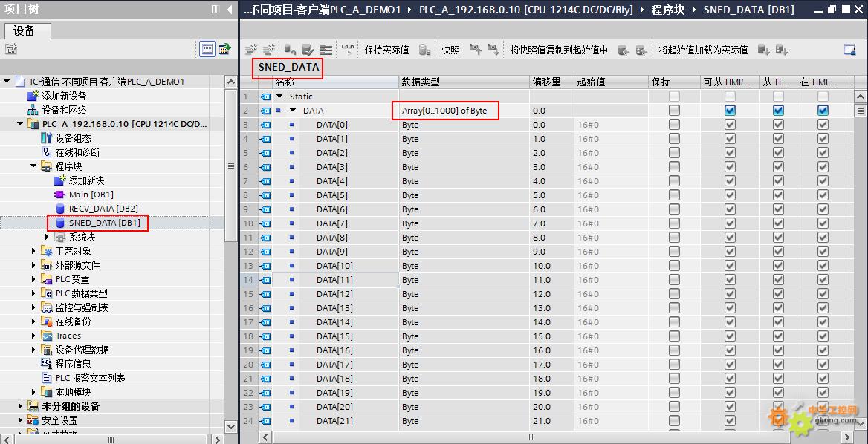Click 程序块 in the breadcrumb path
This screenshot has width=868, height=444.
click(668, 10)
